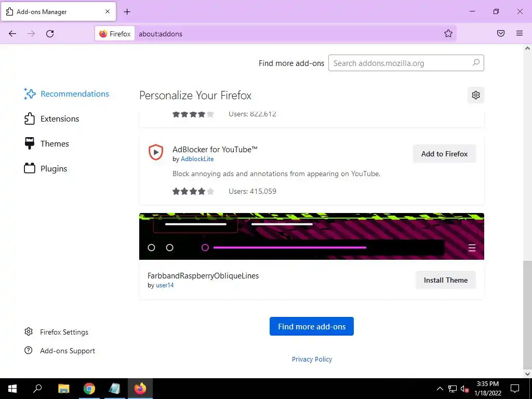Open the Privacy Policy link
532x399 pixels.
(312, 360)
